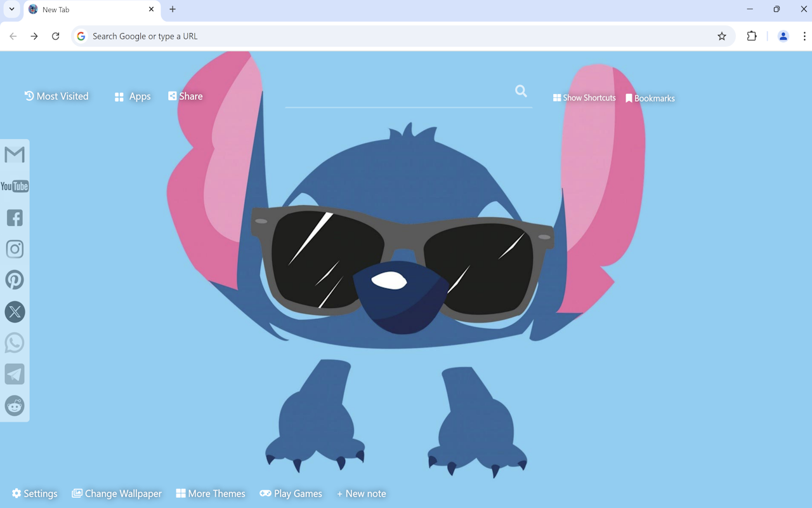Expand the tab search dropdown
Screen dimensions: 812x508
click(x=11, y=10)
